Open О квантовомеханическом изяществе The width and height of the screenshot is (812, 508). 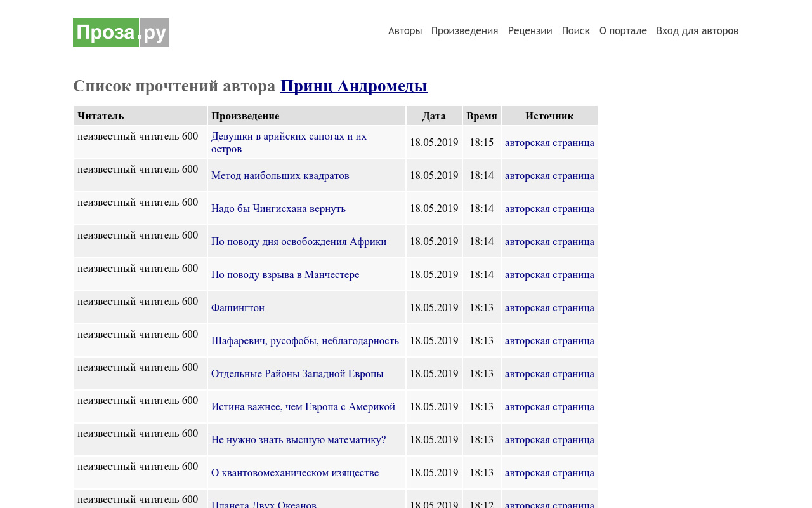point(295,472)
